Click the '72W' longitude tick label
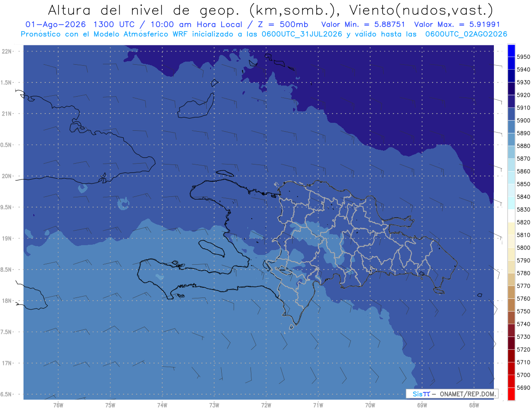The image size is (532, 411). tap(266, 405)
